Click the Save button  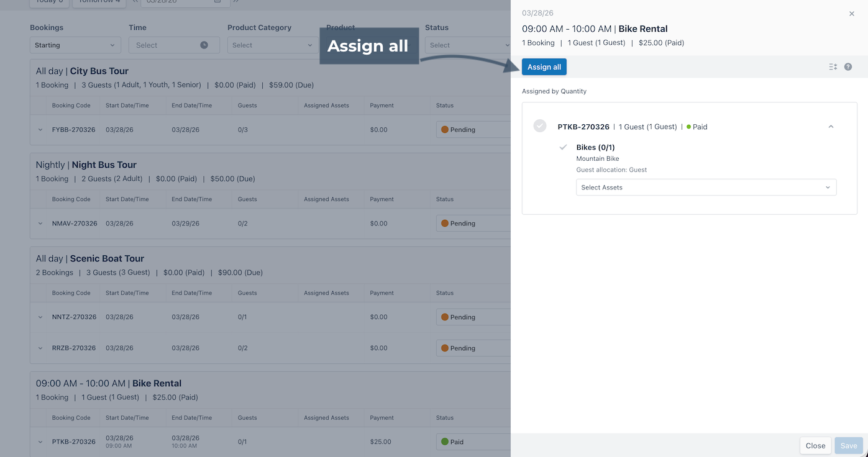(849, 446)
